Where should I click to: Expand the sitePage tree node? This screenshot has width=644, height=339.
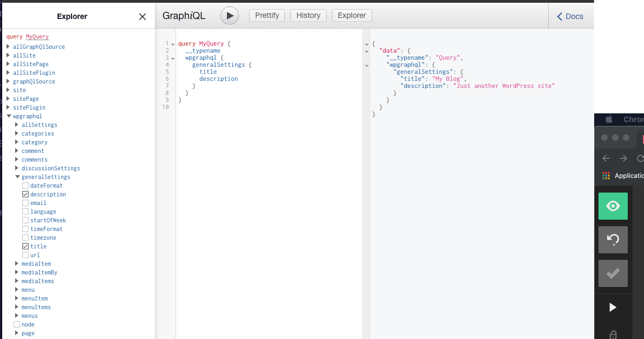(x=8, y=98)
